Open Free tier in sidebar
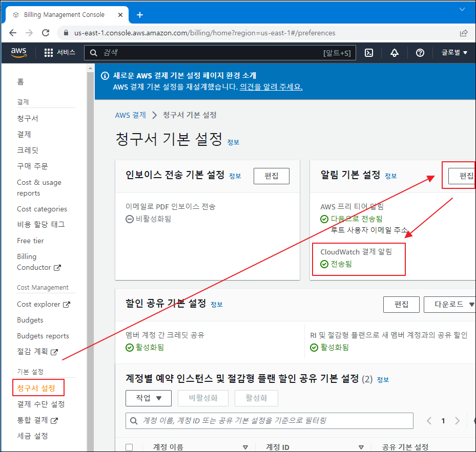The width and height of the screenshot is (476, 452). coord(30,241)
